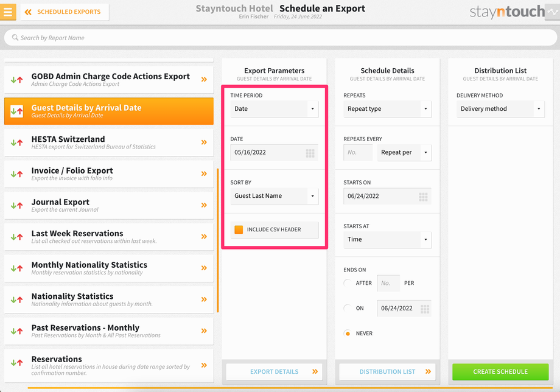The height and width of the screenshot is (392, 560).
Task: Select Monthly Nationality Statistics export
Action: coord(109,268)
